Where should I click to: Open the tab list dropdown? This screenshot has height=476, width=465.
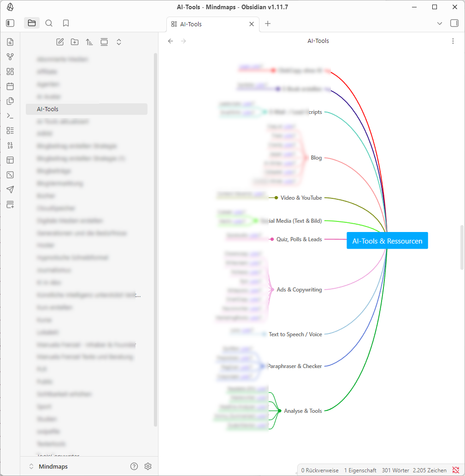coord(439,23)
